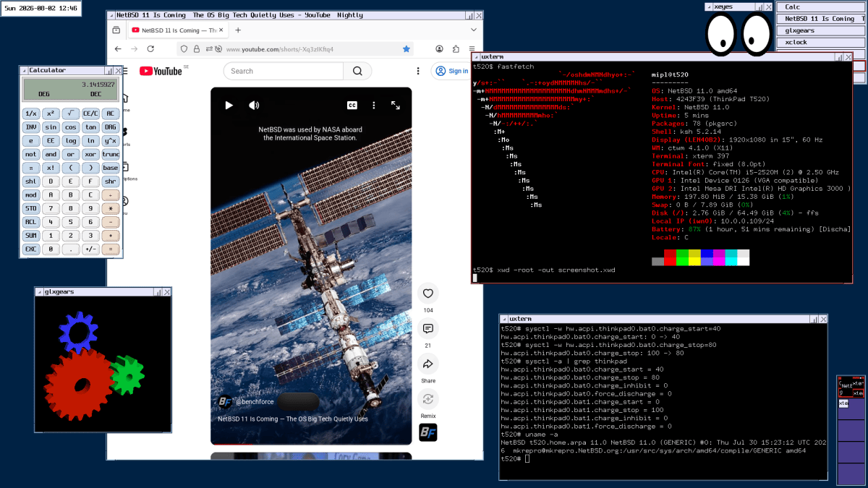Open the Firefox account icon

click(440, 49)
